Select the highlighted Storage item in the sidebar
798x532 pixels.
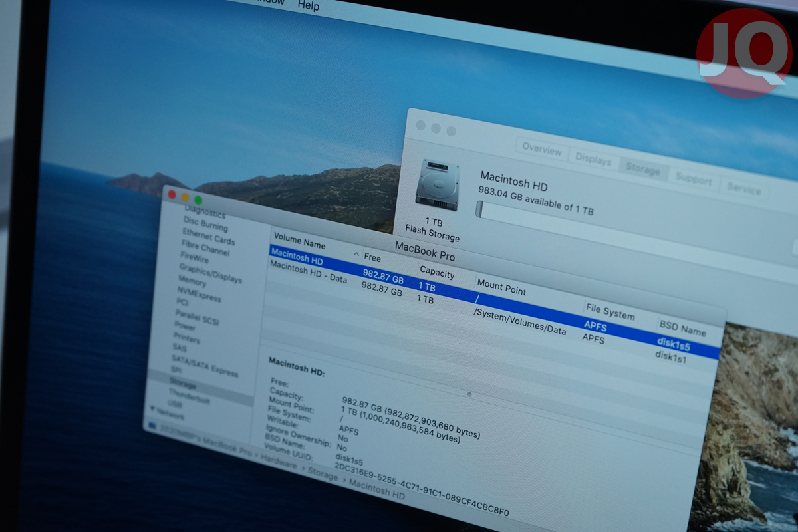coord(201,388)
